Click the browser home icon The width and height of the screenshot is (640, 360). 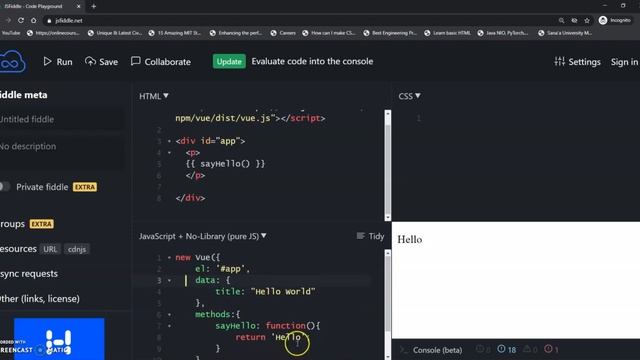click(x=33, y=20)
